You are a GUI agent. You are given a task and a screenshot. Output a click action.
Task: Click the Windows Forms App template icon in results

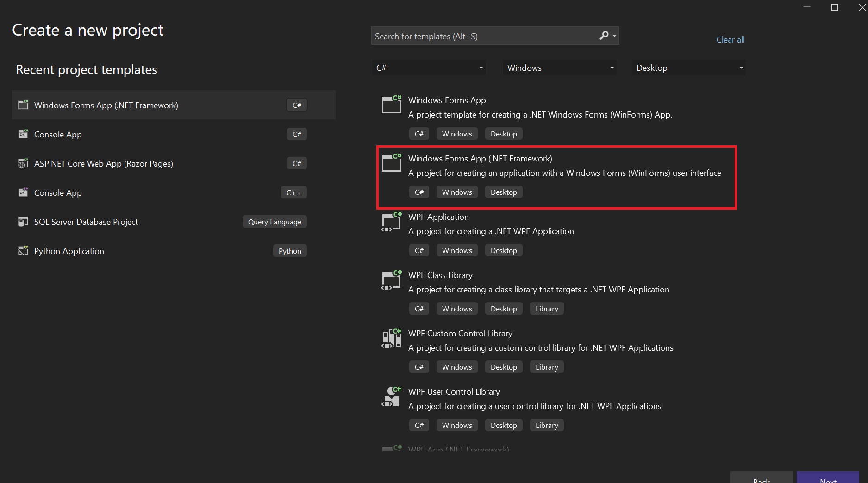(391, 104)
